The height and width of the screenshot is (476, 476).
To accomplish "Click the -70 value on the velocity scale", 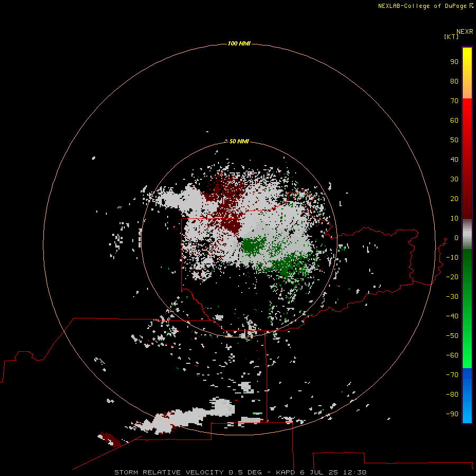I will point(452,374).
